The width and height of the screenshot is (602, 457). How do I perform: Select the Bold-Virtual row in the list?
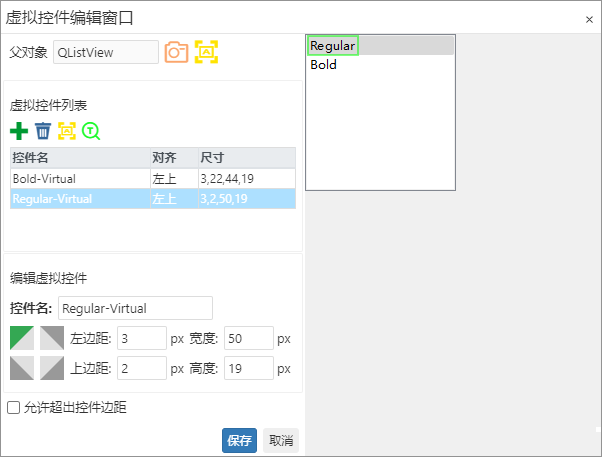[x=80, y=178]
